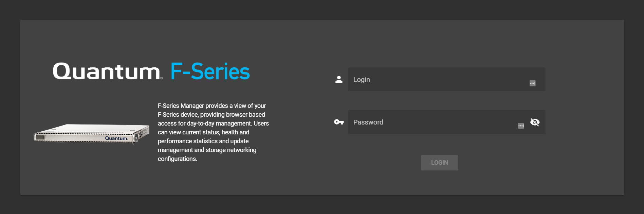Toggle password visibility with the eye icon
644x214 pixels.
[x=535, y=122]
